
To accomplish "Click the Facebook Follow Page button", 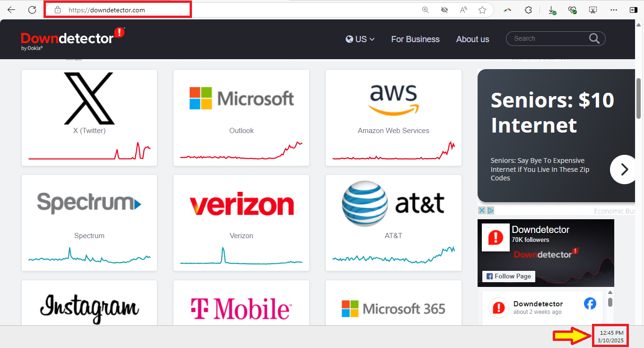I will coord(509,276).
